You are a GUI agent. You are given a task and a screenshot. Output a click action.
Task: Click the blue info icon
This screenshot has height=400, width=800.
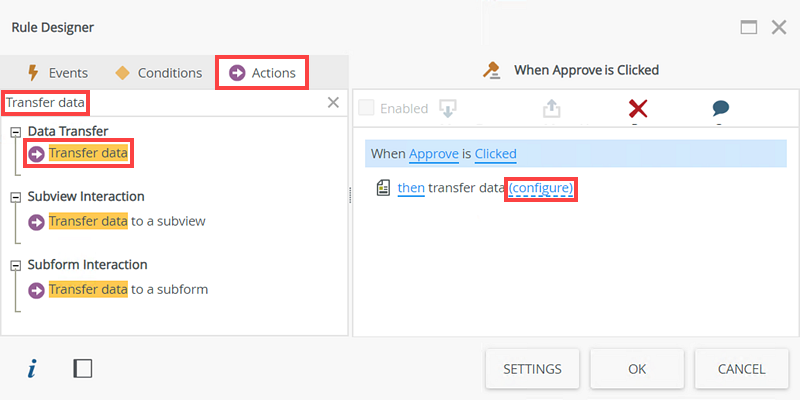tap(32, 369)
